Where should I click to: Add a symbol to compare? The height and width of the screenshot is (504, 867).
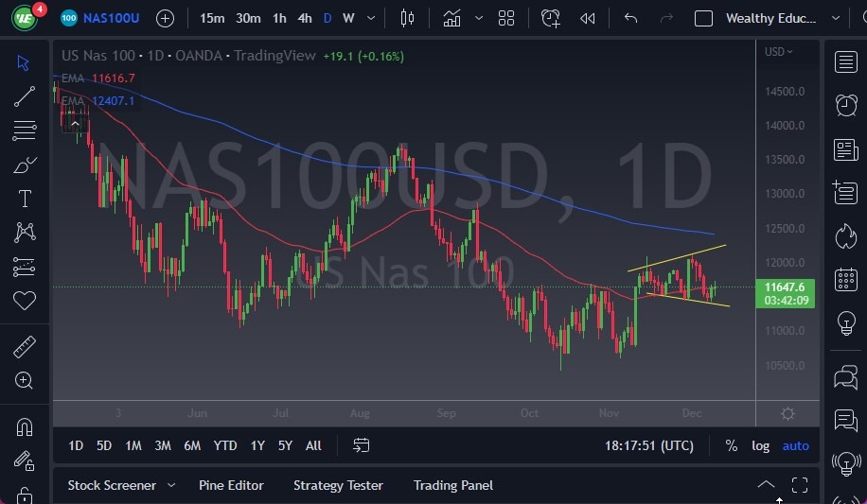(165, 19)
